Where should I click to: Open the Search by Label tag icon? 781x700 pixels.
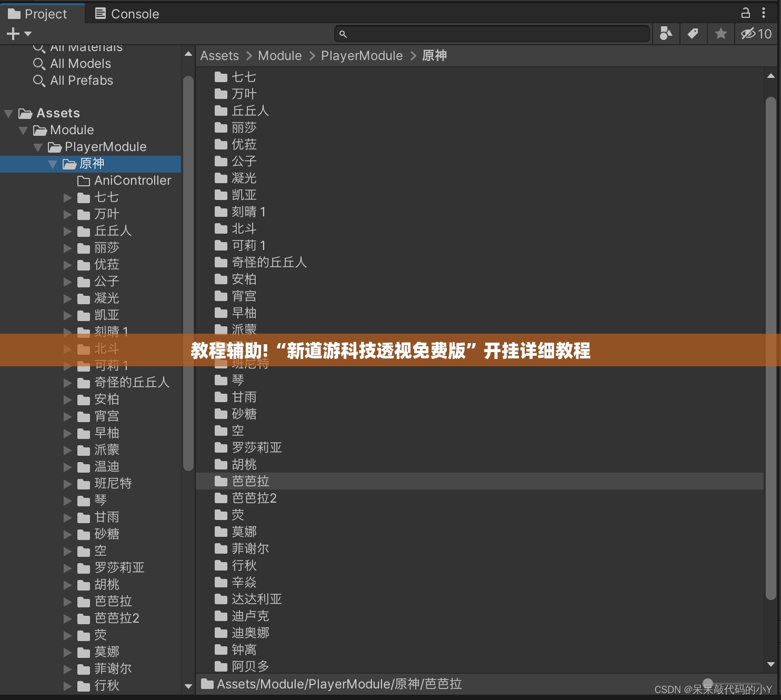pos(693,34)
